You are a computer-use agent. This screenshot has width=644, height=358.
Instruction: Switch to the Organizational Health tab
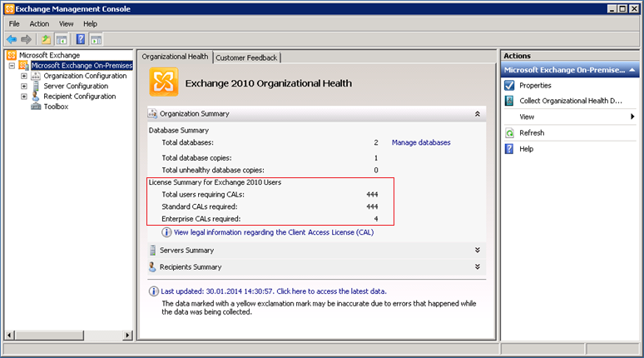point(175,57)
